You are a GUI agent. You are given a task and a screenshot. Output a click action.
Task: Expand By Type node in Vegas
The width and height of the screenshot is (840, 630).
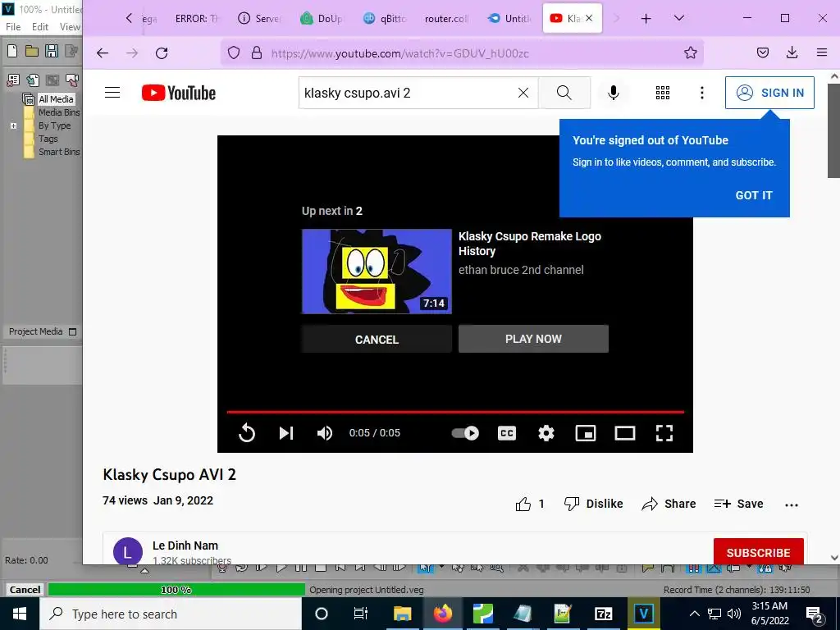coord(13,126)
